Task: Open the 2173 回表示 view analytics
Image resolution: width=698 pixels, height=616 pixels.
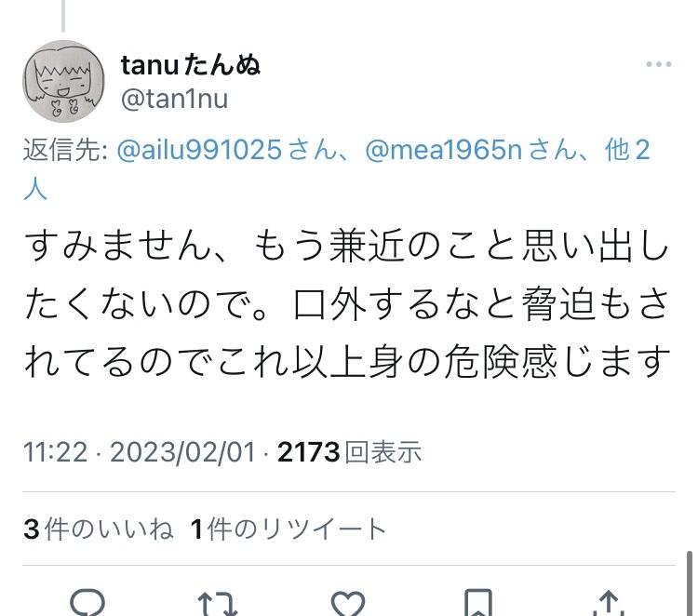Action: click(349, 452)
